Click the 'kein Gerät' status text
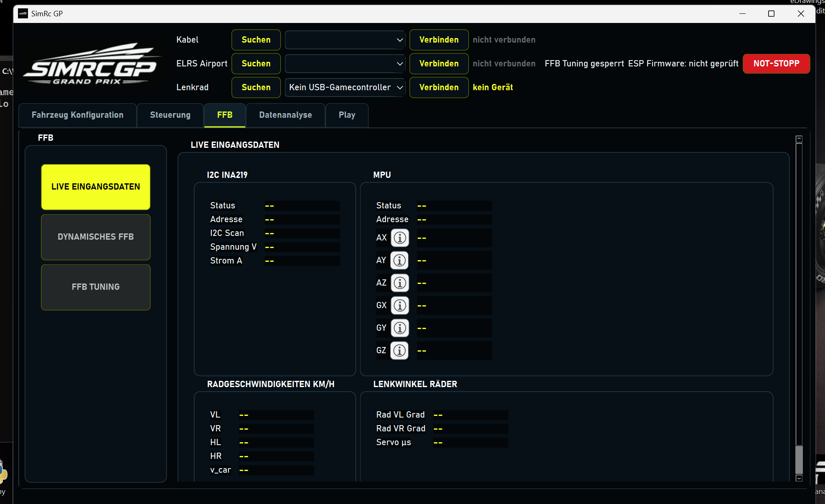This screenshot has height=504, width=825. tap(493, 87)
